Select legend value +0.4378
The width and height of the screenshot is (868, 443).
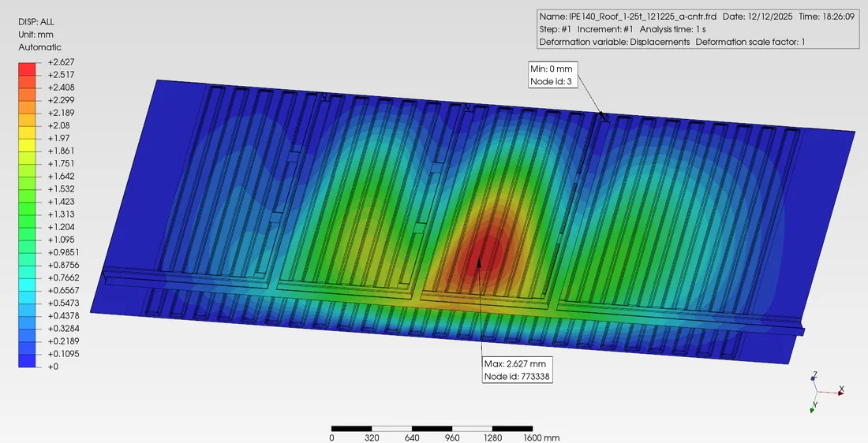(x=63, y=316)
